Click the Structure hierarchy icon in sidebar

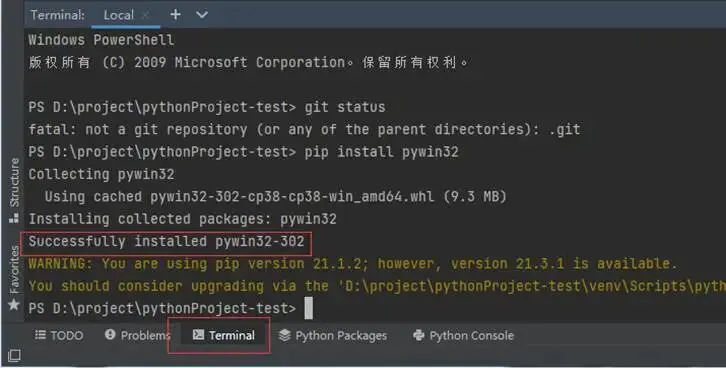(14, 218)
